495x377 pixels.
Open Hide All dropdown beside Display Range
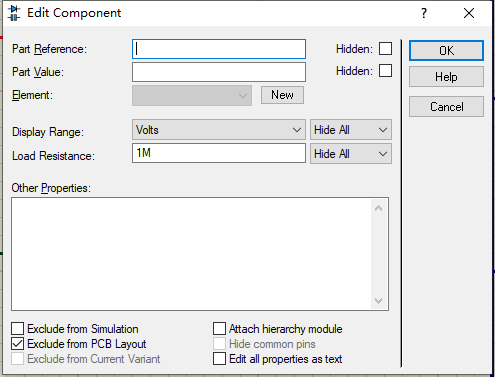click(351, 130)
